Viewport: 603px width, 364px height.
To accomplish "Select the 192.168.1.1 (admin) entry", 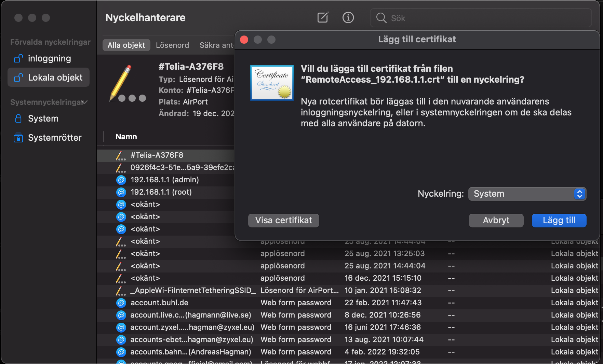I will 164,180.
